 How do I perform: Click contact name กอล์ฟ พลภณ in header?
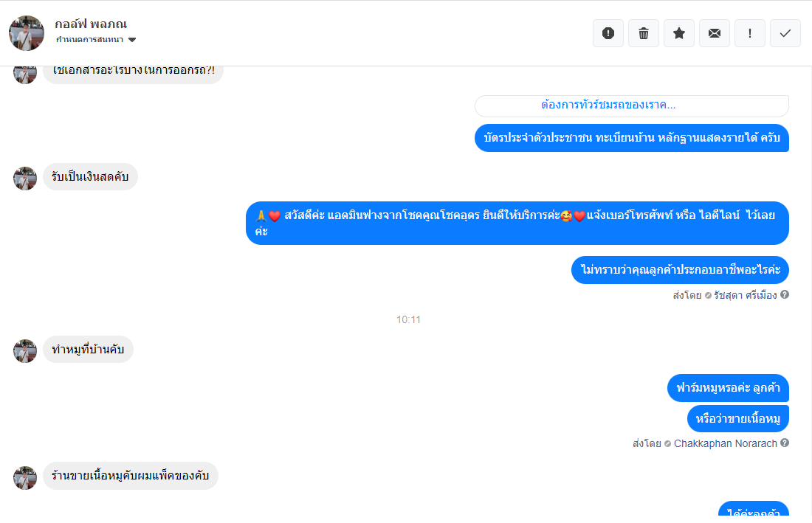(91, 24)
